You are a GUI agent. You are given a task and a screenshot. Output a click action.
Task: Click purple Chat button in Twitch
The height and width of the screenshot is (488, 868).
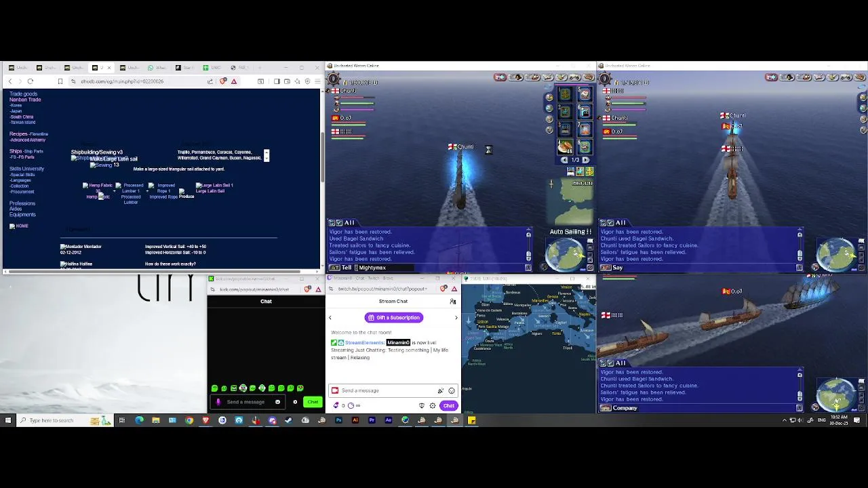coord(448,405)
